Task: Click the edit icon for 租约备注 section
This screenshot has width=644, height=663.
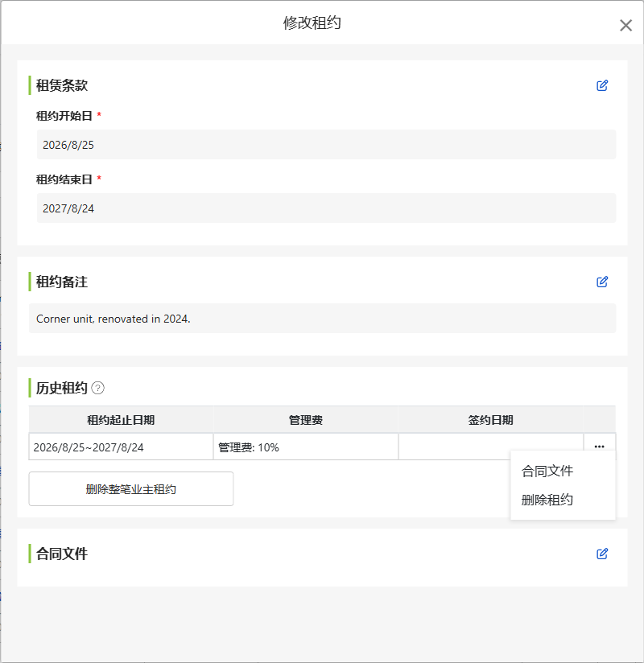Action: (602, 282)
